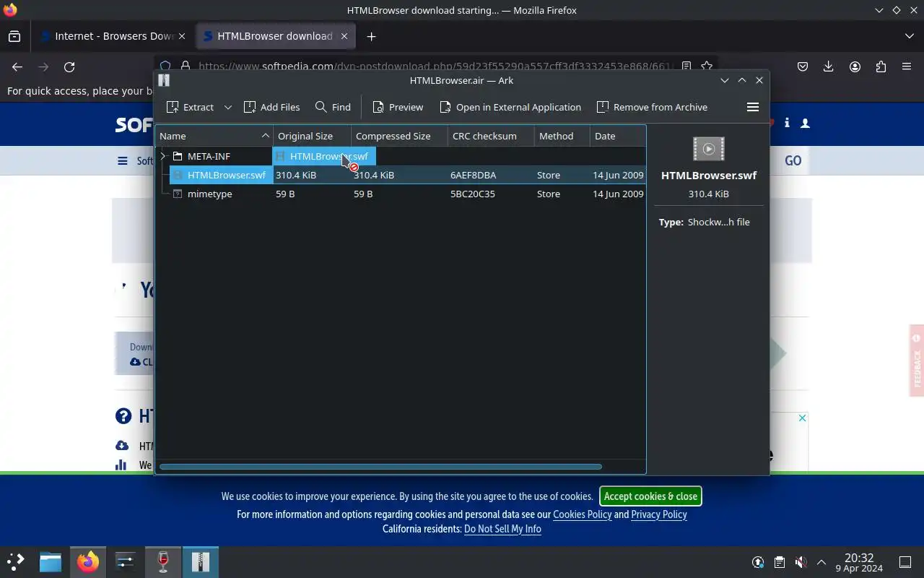Open a new Firefox tab
The image size is (924, 578).
tap(371, 36)
